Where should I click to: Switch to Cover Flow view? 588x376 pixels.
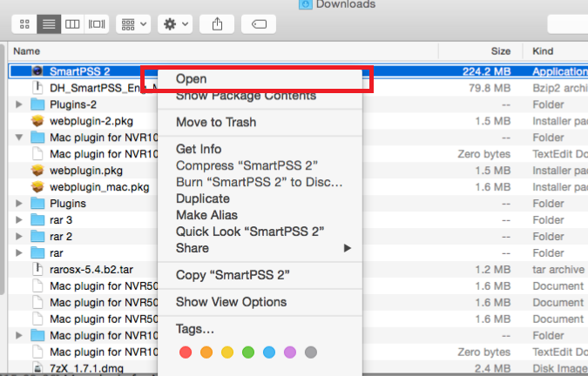pyautogui.click(x=97, y=24)
